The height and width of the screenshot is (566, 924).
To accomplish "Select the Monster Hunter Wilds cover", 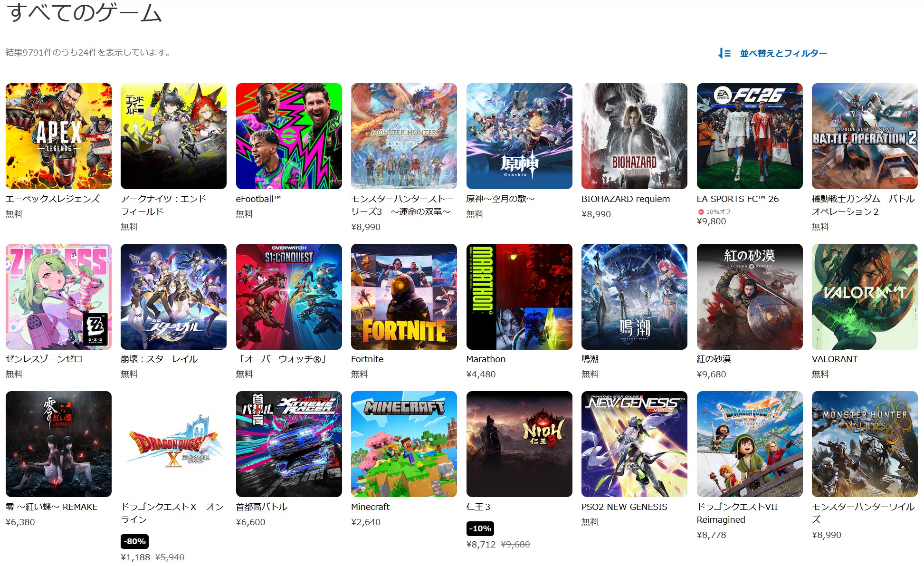I will point(864,444).
